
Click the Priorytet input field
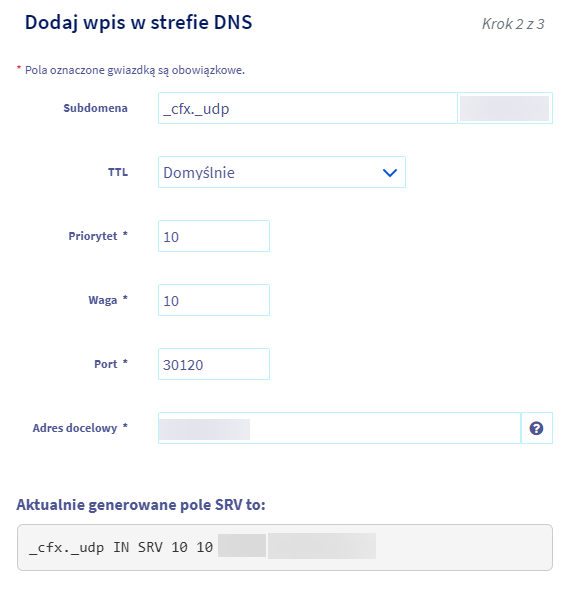(214, 236)
